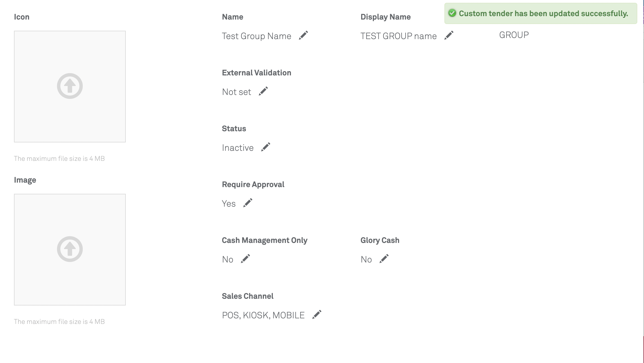Click the Display Name edit pencil
The height and width of the screenshot is (363, 644).
[449, 35]
